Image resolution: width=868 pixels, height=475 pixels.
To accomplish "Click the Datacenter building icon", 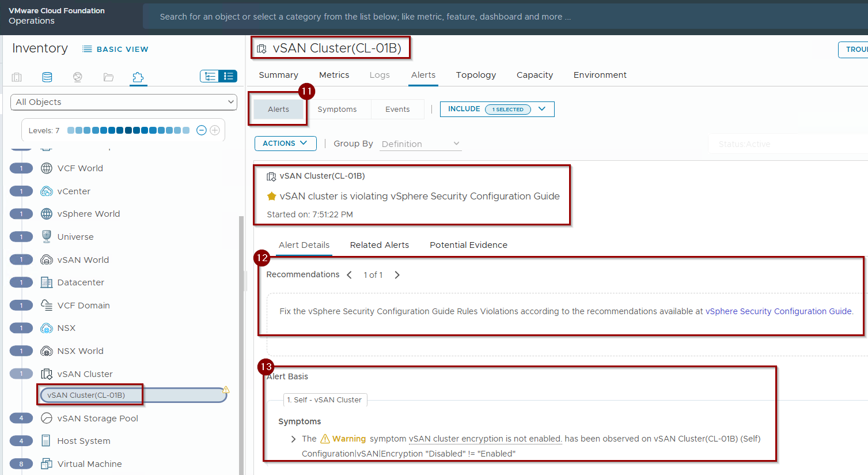I will [47, 282].
